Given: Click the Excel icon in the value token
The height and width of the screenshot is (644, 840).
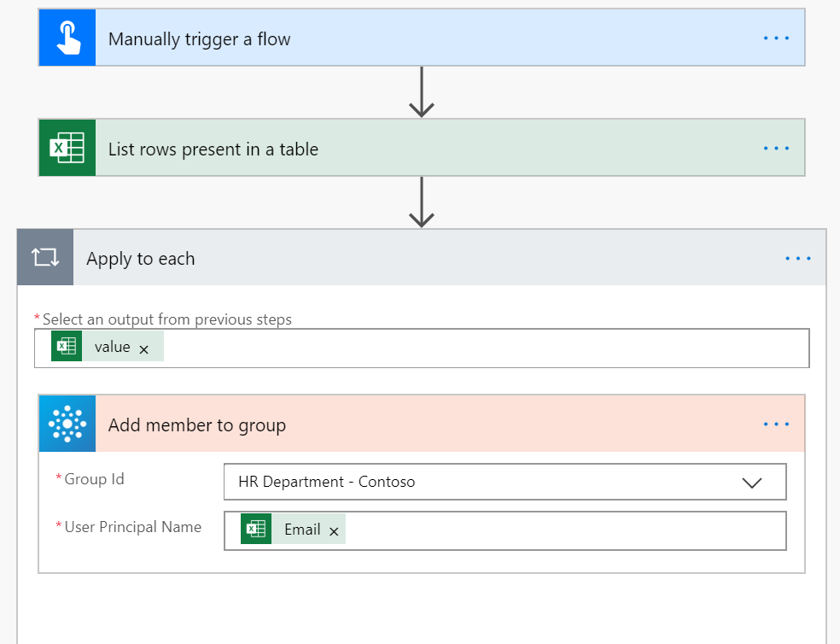Looking at the screenshot, I should coord(67,347).
